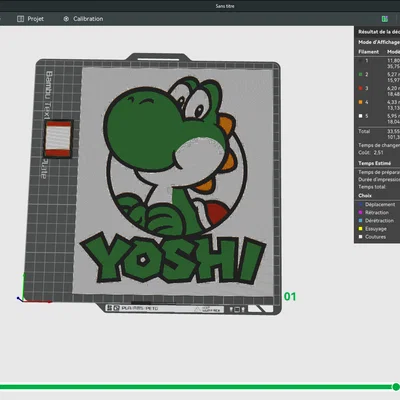Viewport: 400px width, 400px height.
Task: Open the Projet tab
Action: click(30, 19)
